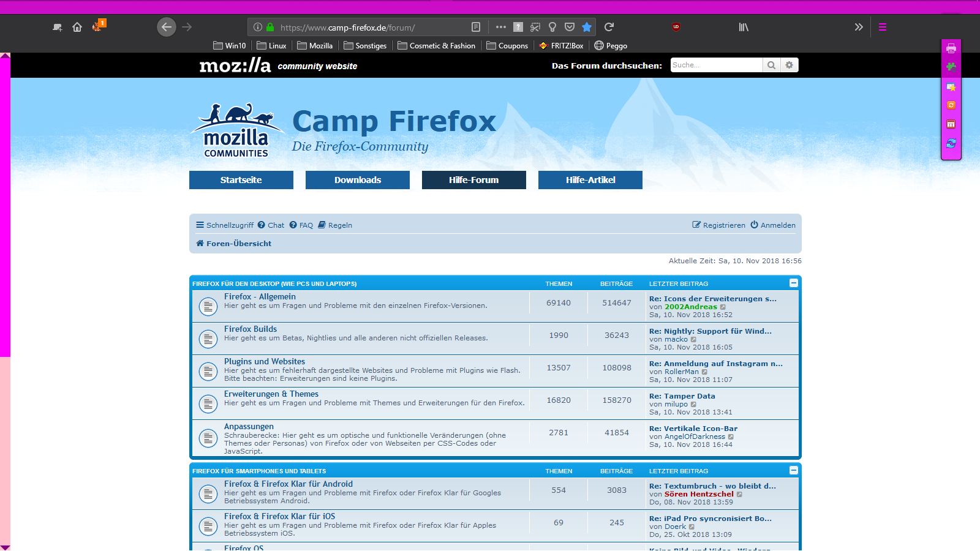Open the Plugins und Websites forum

265,362
